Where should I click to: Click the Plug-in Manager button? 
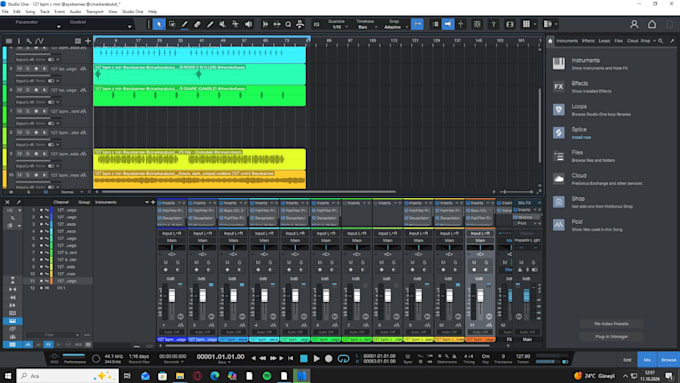click(x=611, y=337)
